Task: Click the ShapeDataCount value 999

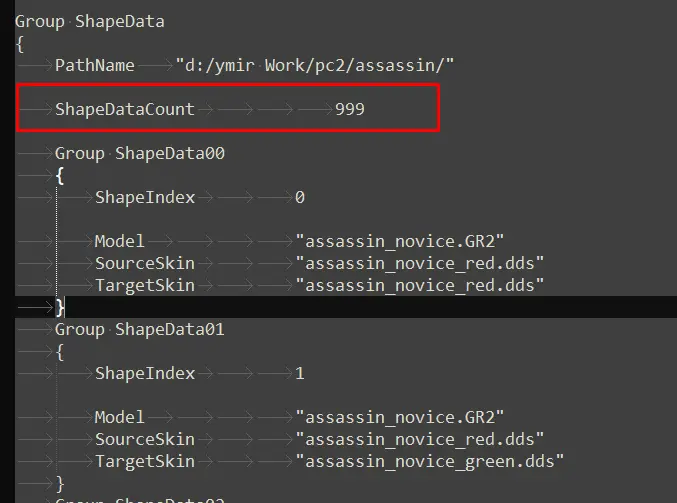Action: click(x=350, y=109)
